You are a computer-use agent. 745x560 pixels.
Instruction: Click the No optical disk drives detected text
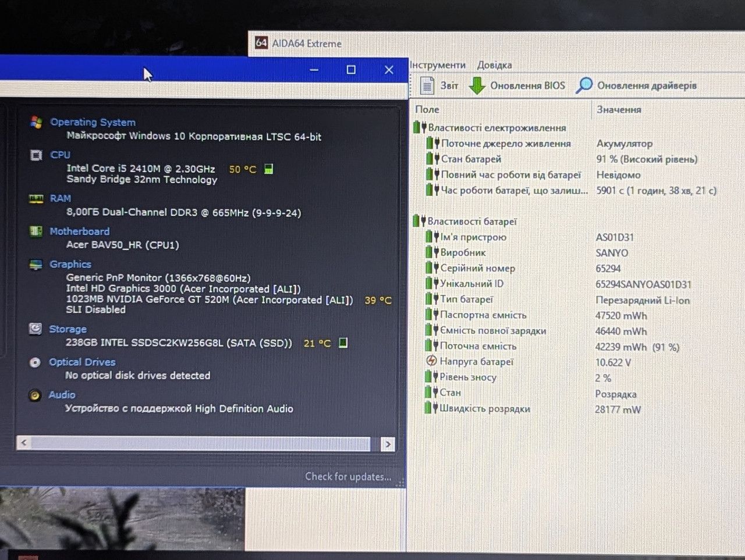(138, 376)
